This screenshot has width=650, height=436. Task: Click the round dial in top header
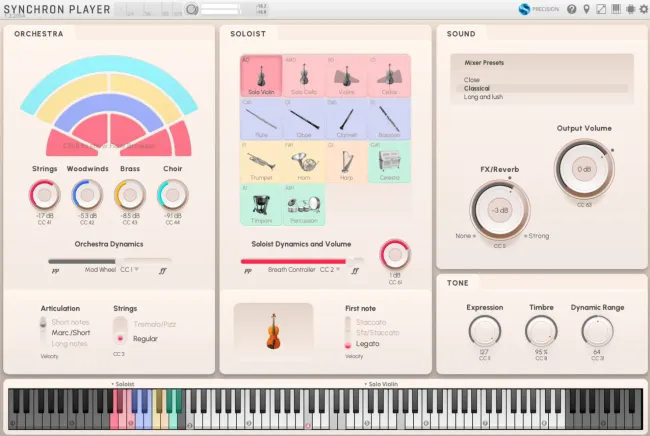192,9
